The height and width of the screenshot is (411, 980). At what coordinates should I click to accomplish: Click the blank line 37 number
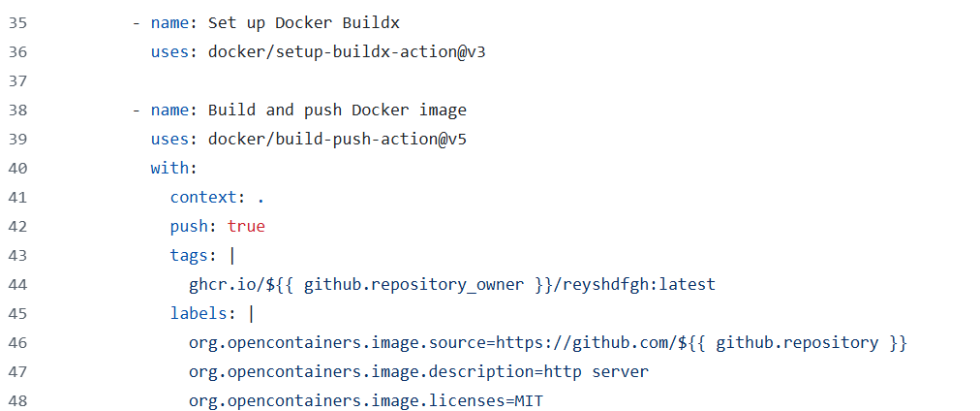(17, 81)
